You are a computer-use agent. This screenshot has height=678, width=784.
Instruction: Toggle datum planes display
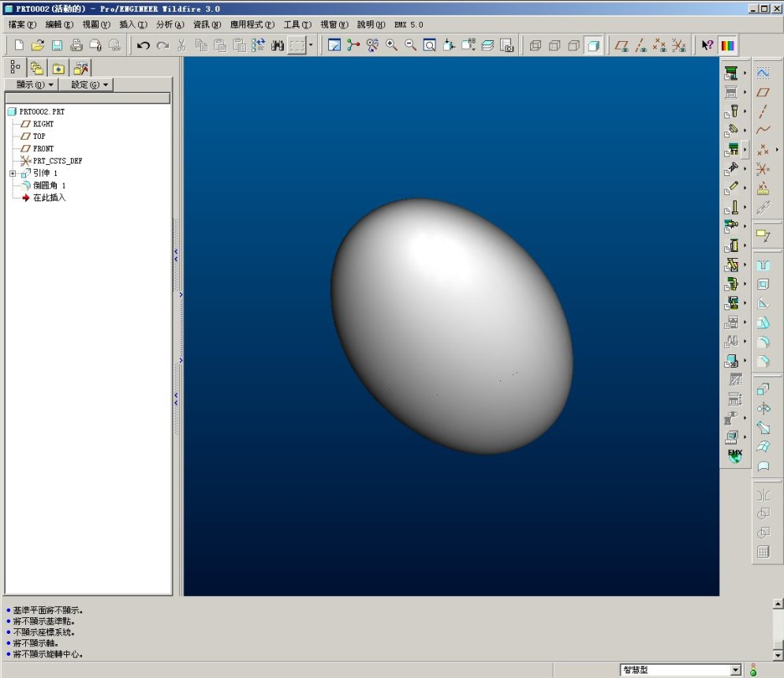622,46
